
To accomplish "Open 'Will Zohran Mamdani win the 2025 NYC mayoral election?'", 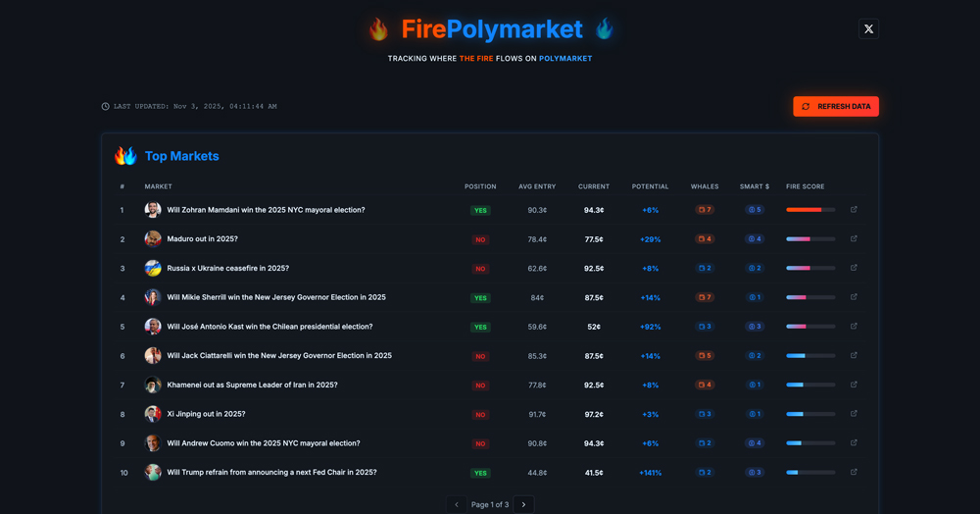I will tap(266, 210).
